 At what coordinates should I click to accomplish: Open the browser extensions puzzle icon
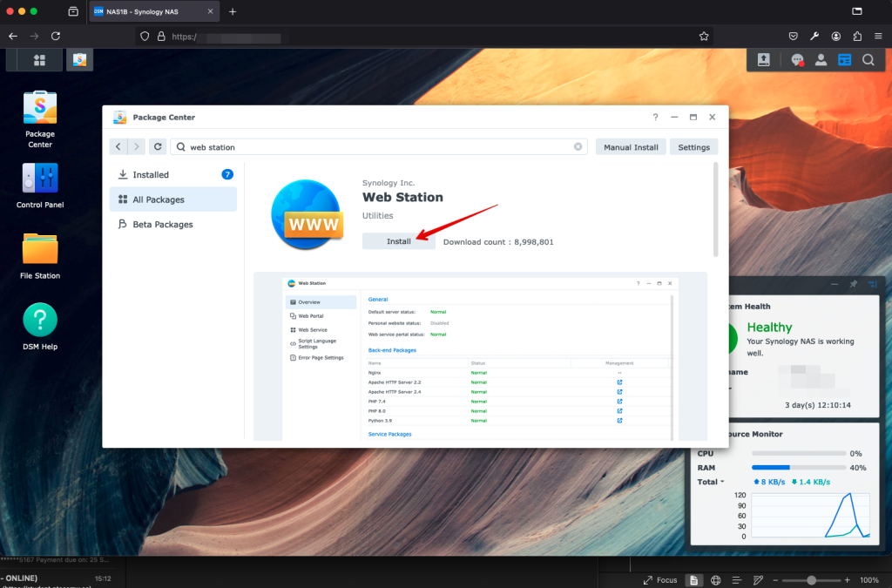point(857,37)
